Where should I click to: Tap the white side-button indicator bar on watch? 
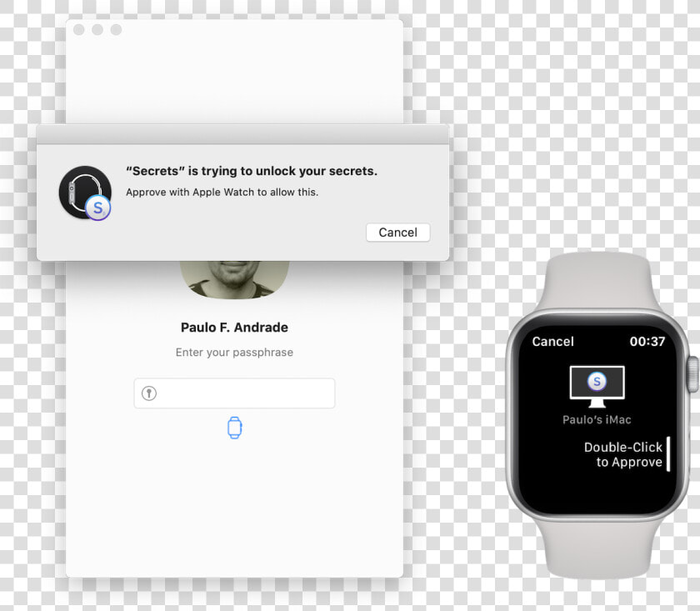[668, 453]
